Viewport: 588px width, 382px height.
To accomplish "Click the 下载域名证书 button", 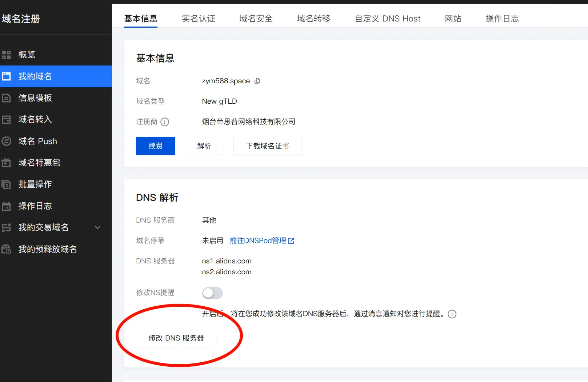I will pyautogui.click(x=267, y=146).
